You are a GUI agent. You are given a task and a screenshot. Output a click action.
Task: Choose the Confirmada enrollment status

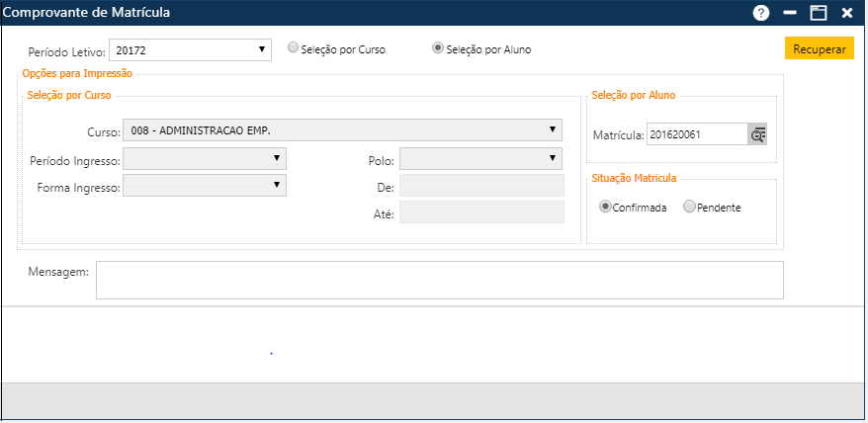click(x=605, y=207)
